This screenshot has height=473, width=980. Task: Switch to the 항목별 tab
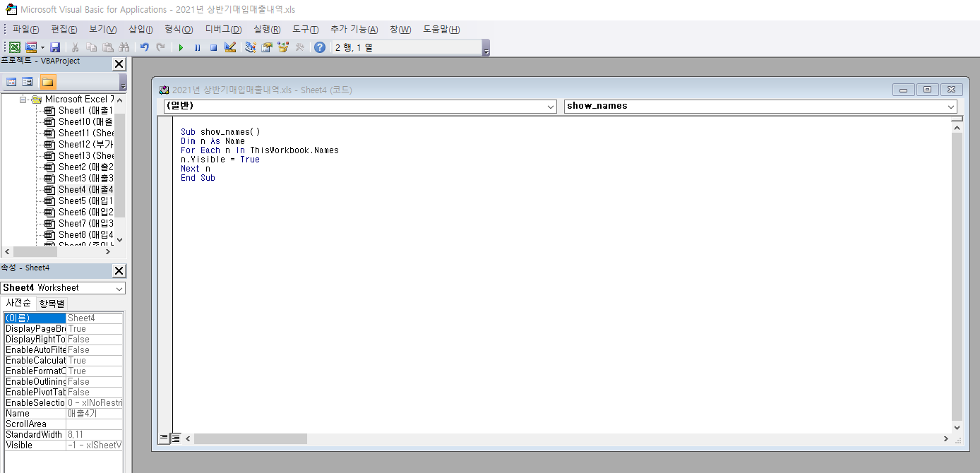[x=52, y=304]
